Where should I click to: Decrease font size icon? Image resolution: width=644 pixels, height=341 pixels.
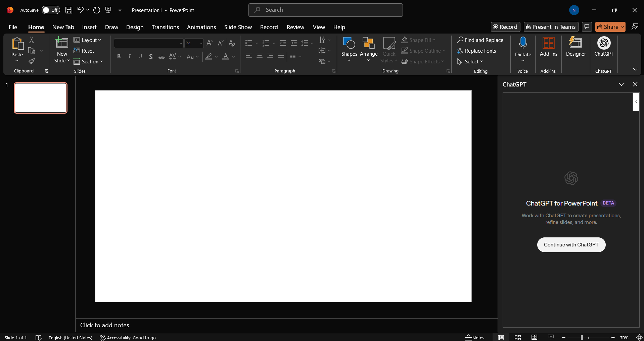click(220, 43)
